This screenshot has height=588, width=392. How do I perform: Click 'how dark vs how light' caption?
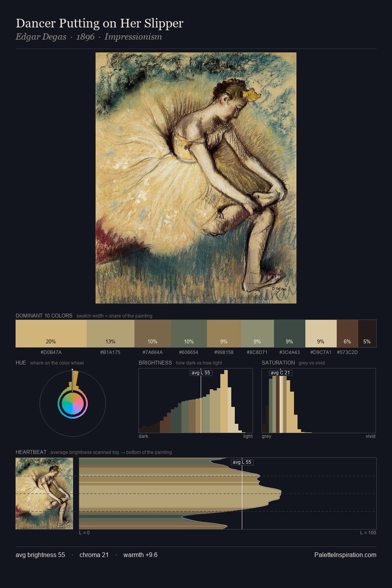[x=199, y=363]
